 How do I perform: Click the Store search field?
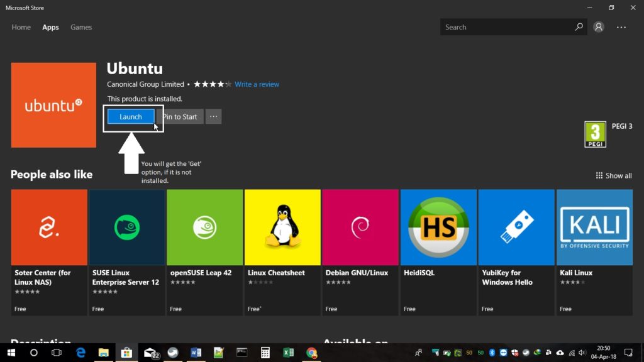click(509, 27)
